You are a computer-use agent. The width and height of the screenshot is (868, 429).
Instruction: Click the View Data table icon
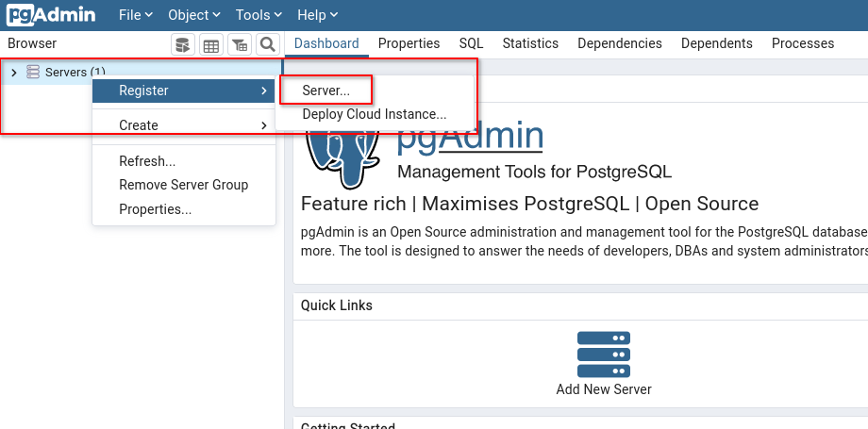(211, 45)
